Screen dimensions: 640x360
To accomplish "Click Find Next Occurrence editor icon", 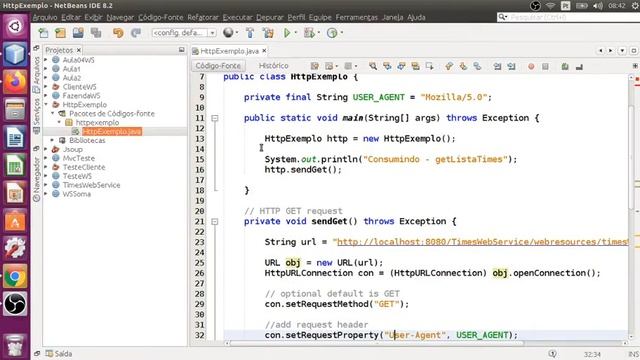I will [401, 66].
